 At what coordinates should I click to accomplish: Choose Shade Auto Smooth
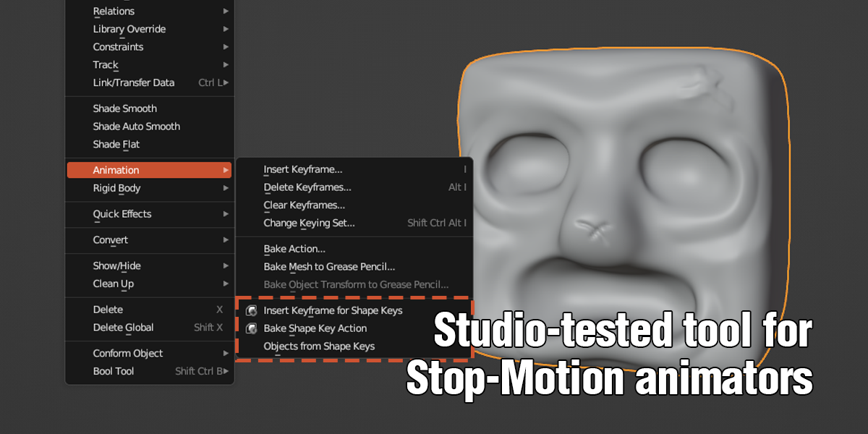(x=137, y=127)
